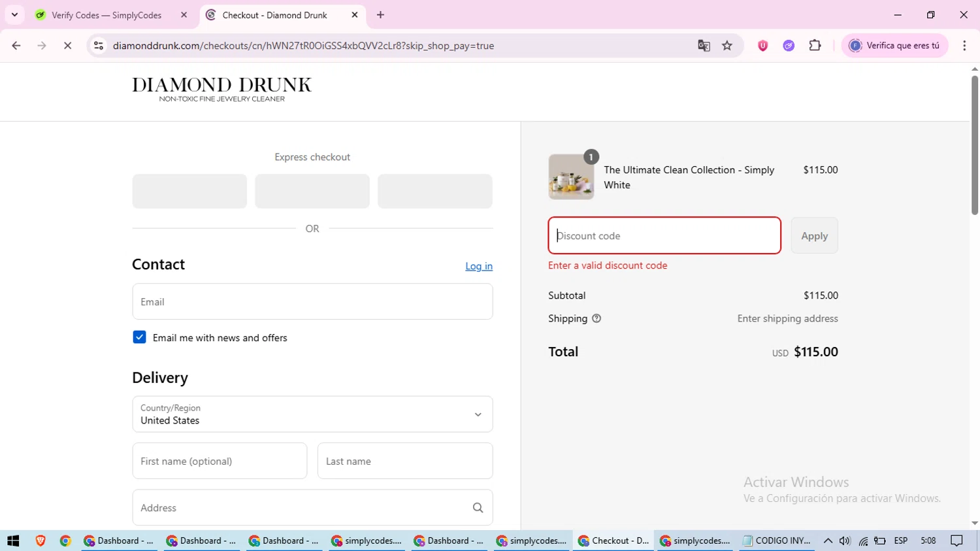Click the Verifica que eres tú profile button
Image resolution: width=980 pixels, height=551 pixels.
click(894, 46)
